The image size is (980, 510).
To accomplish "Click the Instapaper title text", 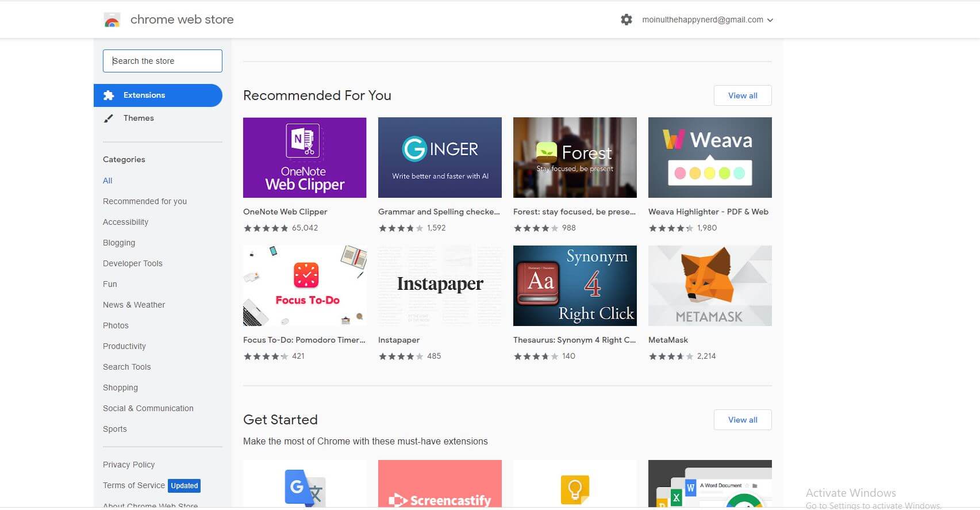I will (x=399, y=340).
